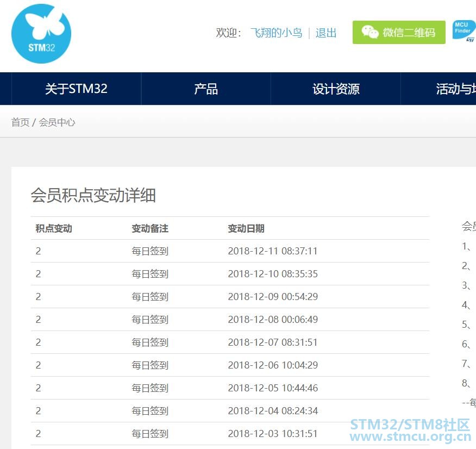Click 积点变动 column header

54,228
